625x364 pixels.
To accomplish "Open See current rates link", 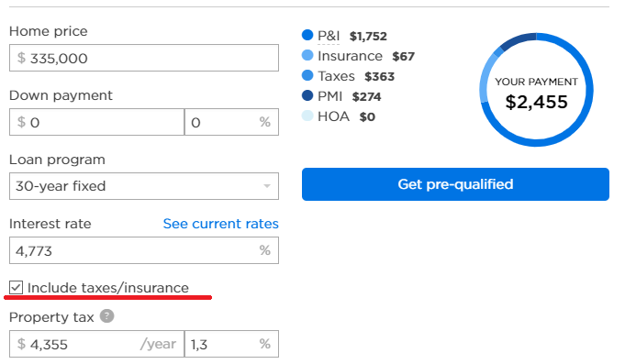I will coord(221,224).
